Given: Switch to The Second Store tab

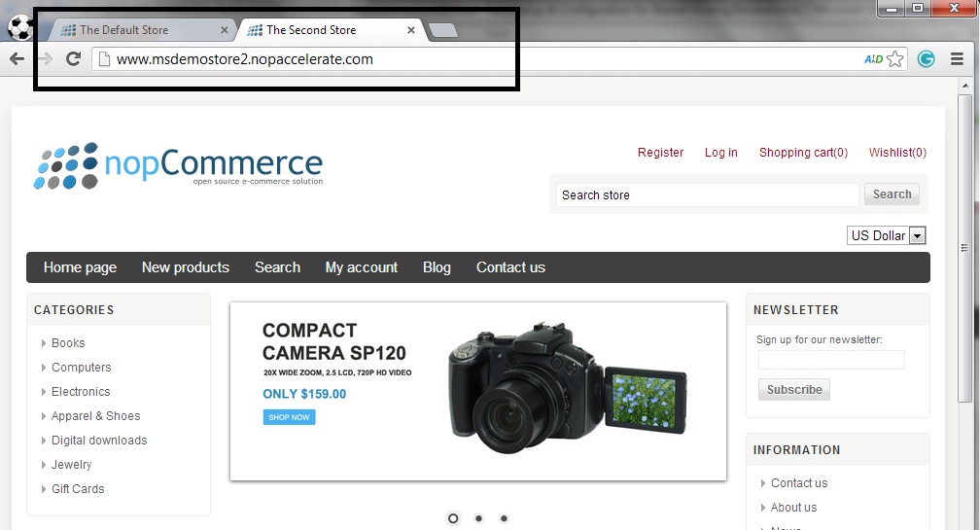Looking at the screenshot, I should pyautogui.click(x=330, y=30).
